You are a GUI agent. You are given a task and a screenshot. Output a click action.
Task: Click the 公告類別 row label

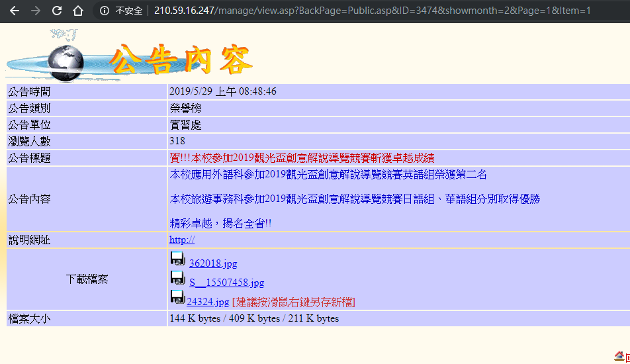pyautogui.click(x=29, y=109)
